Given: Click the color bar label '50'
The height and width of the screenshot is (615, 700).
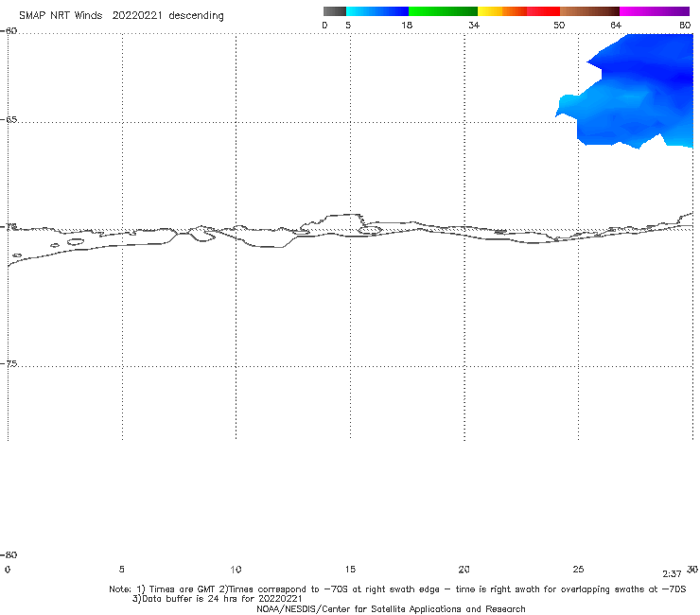Looking at the screenshot, I should coord(559,25).
